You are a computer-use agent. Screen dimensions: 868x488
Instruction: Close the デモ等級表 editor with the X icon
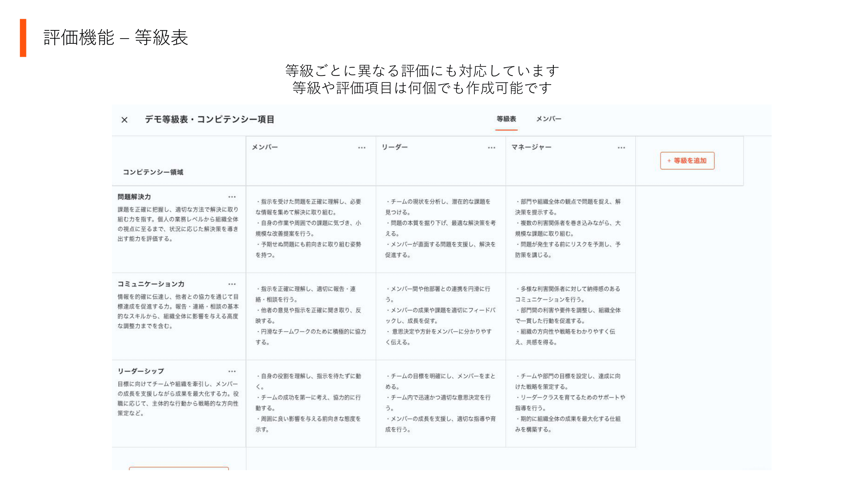click(125, 120)
